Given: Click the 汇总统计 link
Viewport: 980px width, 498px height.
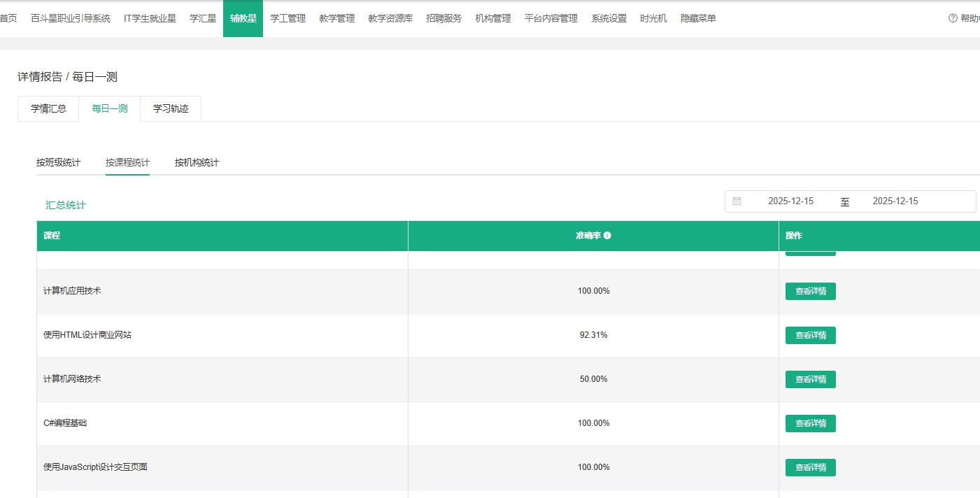Looking at the screenshot, I should pos(66,206).
